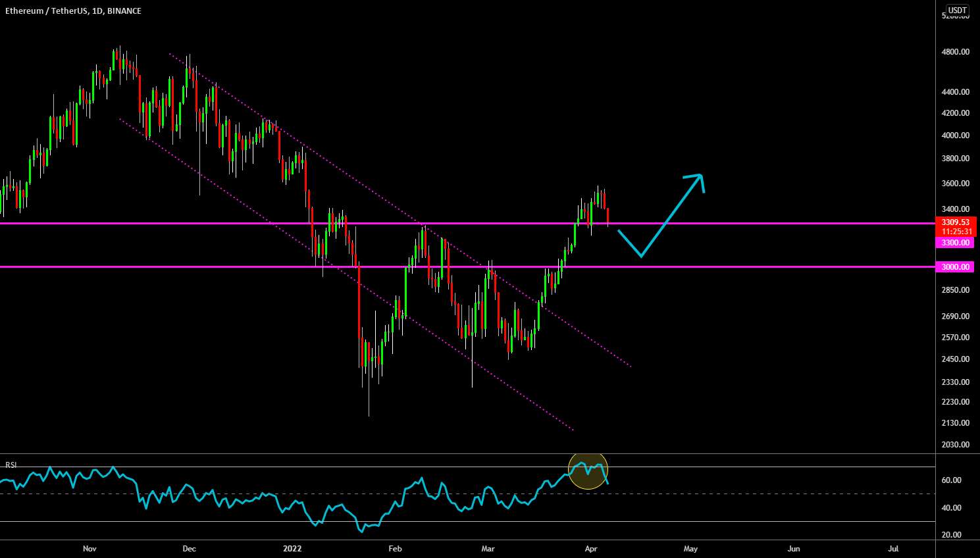This screenshot has height=558, width=980.
Task: Click the 4000.00 price axis label
Action: point(956,136)
